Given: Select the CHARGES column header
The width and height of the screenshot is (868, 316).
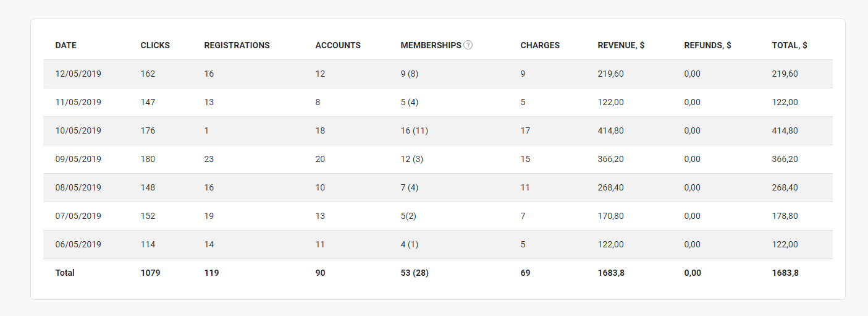Looking at the screenshot, I should click(540, 45).
